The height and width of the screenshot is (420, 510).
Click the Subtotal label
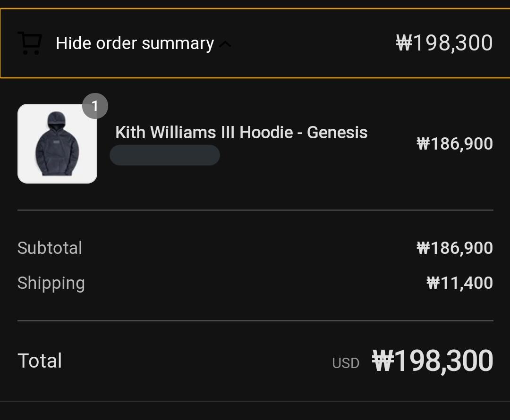(x=50, y=248)
